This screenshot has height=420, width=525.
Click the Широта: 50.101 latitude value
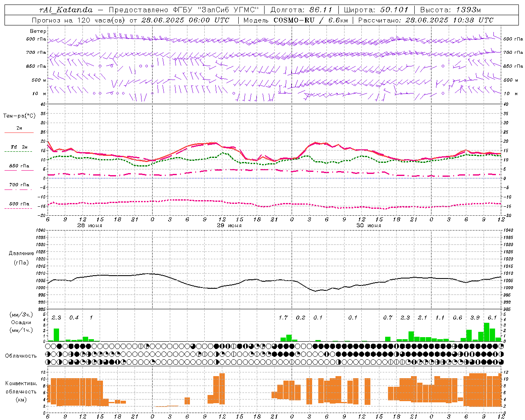(x=376, y=10)
